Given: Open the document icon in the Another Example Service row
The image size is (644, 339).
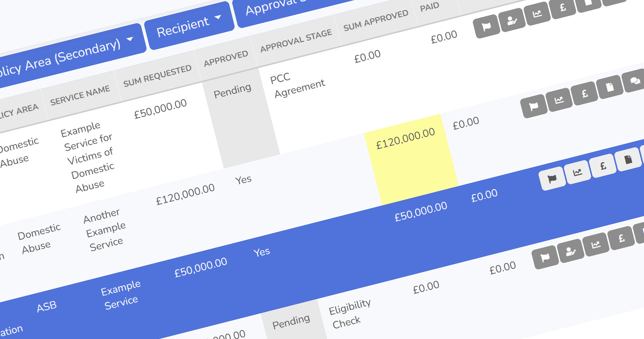Looking at the screenshot, I should tap(609, 87).
